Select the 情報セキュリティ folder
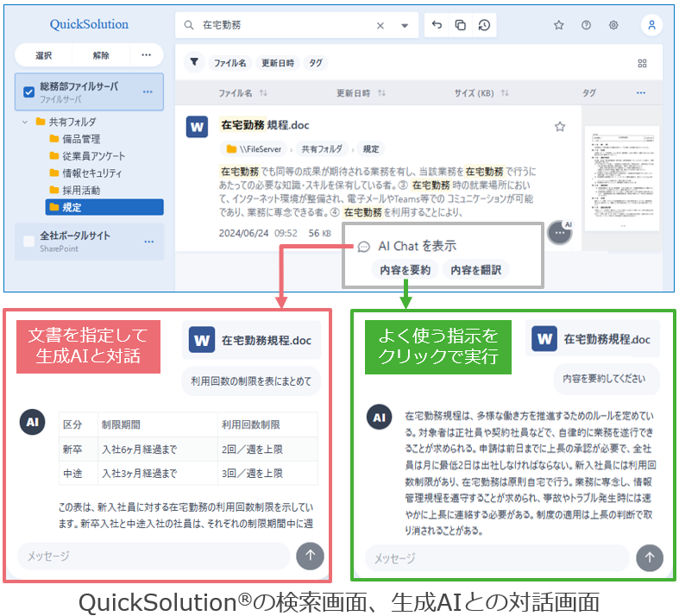The image size is (679, 616). tap(91, 173)
